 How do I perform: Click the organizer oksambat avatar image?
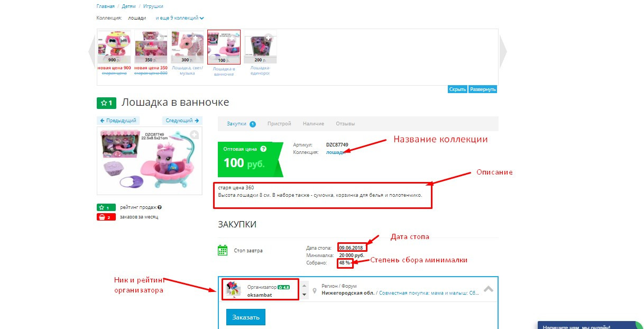(x=231, y=289)
